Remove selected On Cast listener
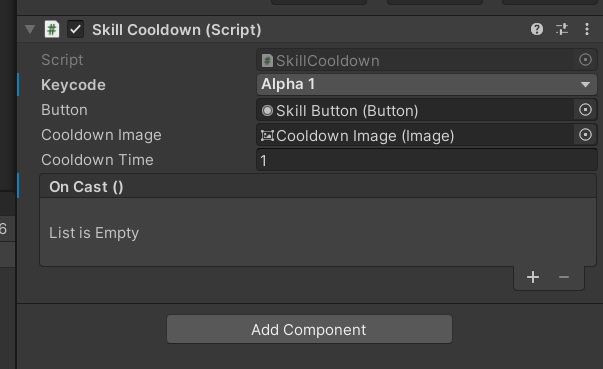Viewport: 603px width, 369px height. click(x=564, y=277)
